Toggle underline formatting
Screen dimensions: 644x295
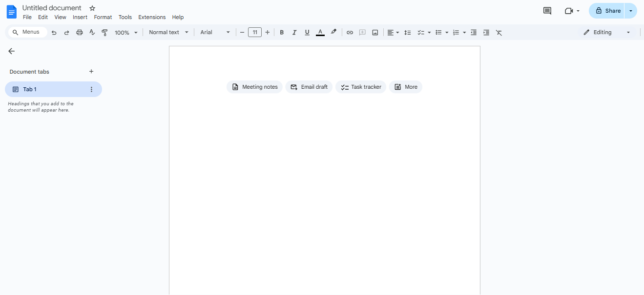click(x=307, y=33)
